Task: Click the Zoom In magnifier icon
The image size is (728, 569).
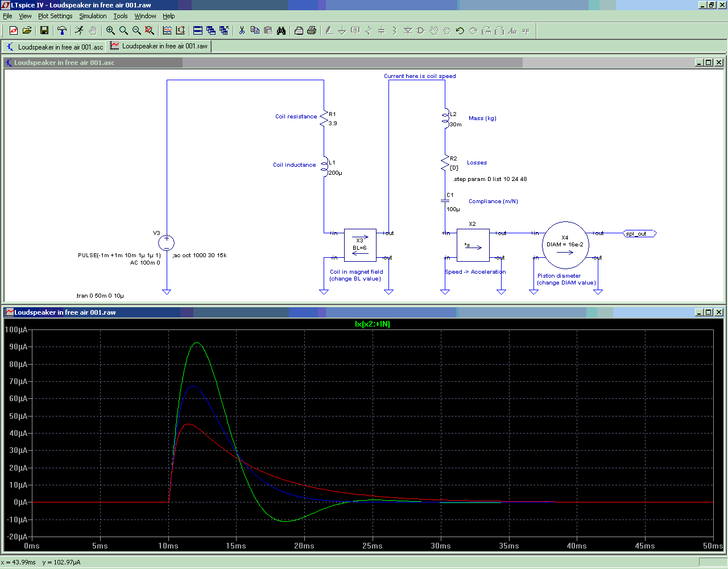Action: pyautogui.click(x=110, y=31)
